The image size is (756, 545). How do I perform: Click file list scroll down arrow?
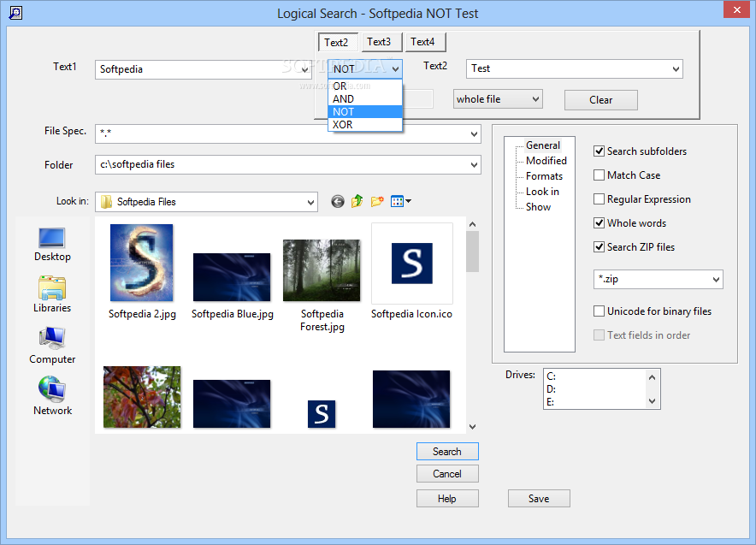click(472, 427)
